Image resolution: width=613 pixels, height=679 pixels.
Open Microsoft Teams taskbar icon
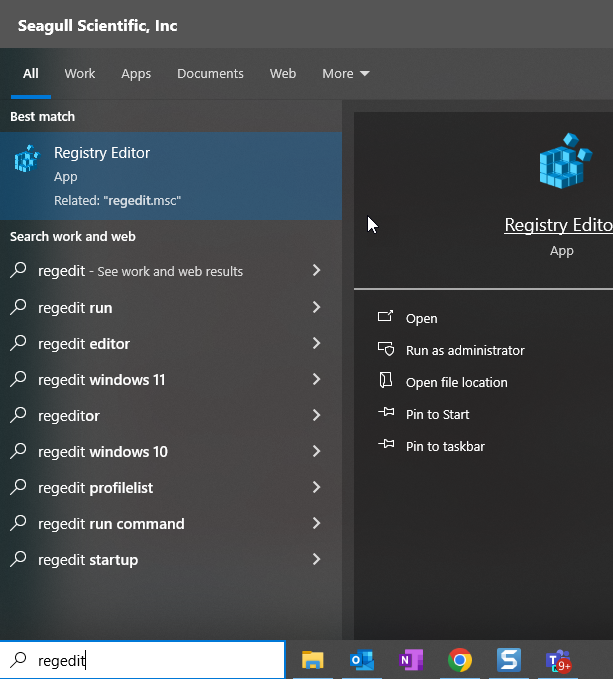point(558,660)
